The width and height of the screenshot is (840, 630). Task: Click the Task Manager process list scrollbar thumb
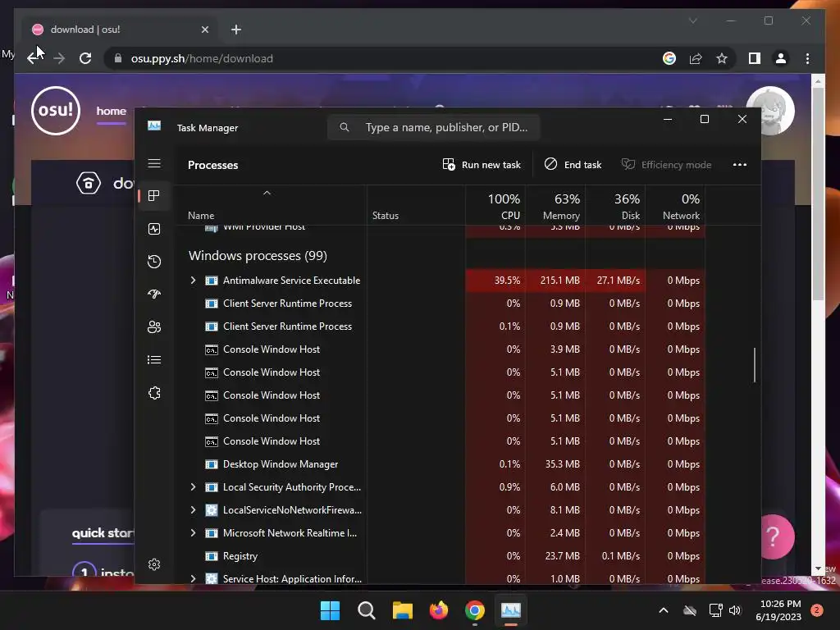pos(755,365)
